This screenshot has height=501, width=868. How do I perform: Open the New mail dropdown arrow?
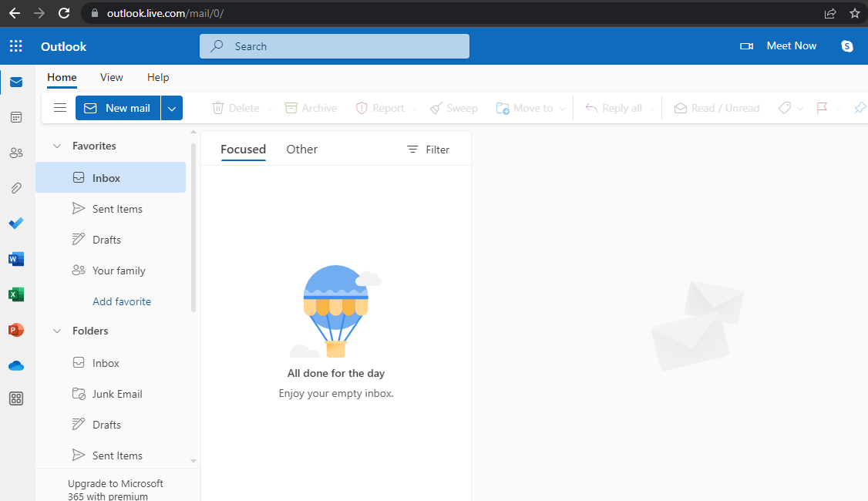point(171,108)
